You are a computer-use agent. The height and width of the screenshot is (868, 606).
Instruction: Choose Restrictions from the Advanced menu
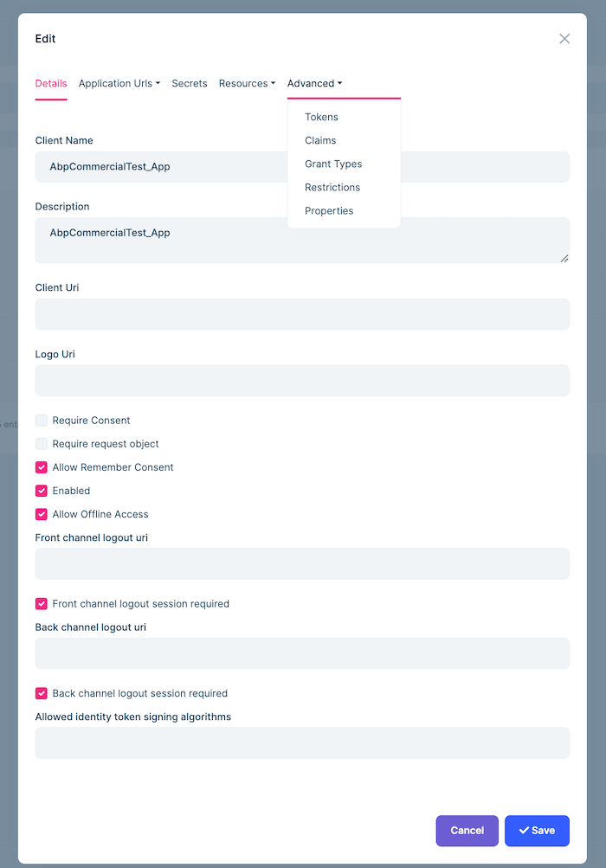coord(332,187)
